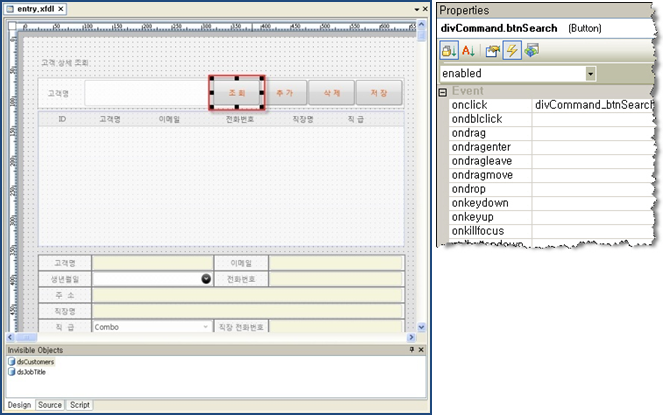Image resolution: width=665 pixels, height=415 pixels.
Task: Click the onclick event value field
Action: coord(592,104)
